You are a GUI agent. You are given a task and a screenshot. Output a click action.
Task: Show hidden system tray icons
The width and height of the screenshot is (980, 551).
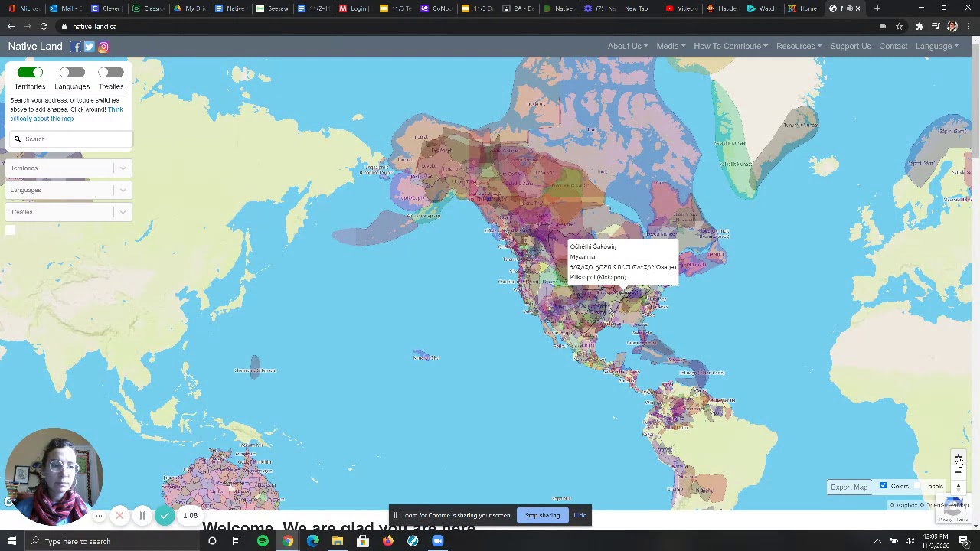877,541
